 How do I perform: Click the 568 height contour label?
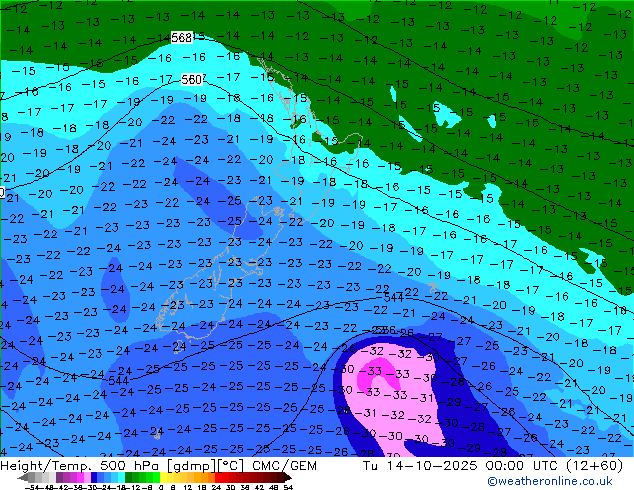click(182, 37)
